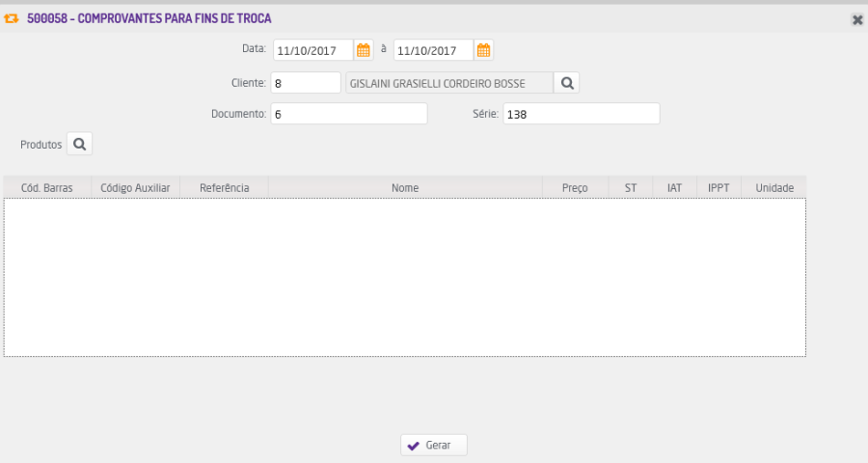Screen dimensions: 868x463
Task: Click title text 500058 - Comprovantes para fins de troca
Action: pyautogui.click(x=149, y=19)
